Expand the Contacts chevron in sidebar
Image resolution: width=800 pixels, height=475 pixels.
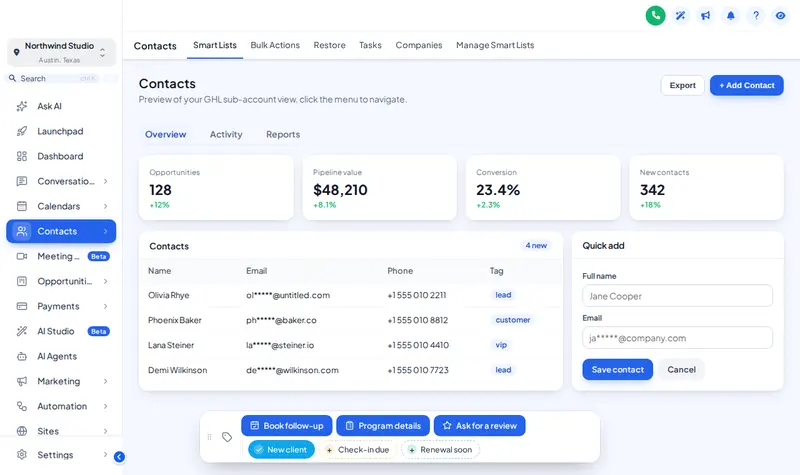(x=105, y=231)
